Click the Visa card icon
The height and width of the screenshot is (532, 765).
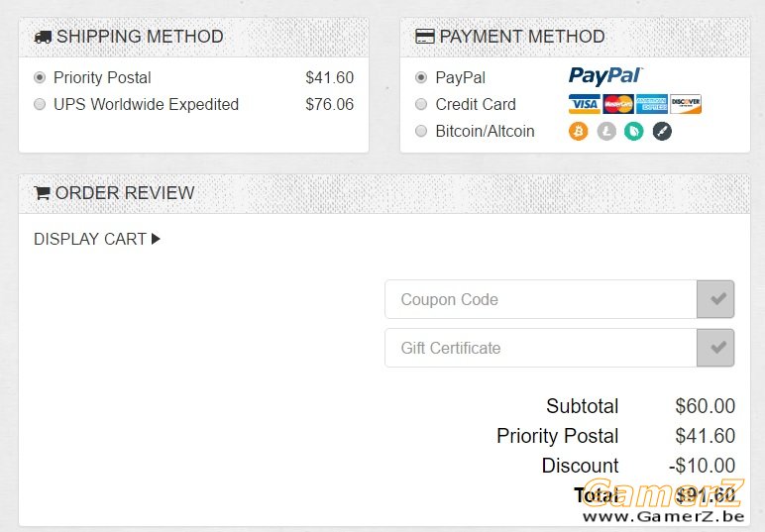(x=585, y=104)
